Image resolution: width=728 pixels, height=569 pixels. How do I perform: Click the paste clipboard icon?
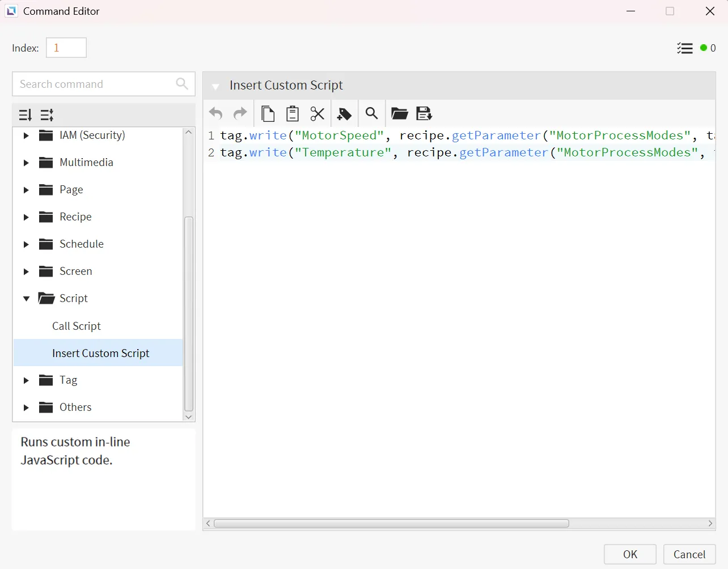pos(293,114)
